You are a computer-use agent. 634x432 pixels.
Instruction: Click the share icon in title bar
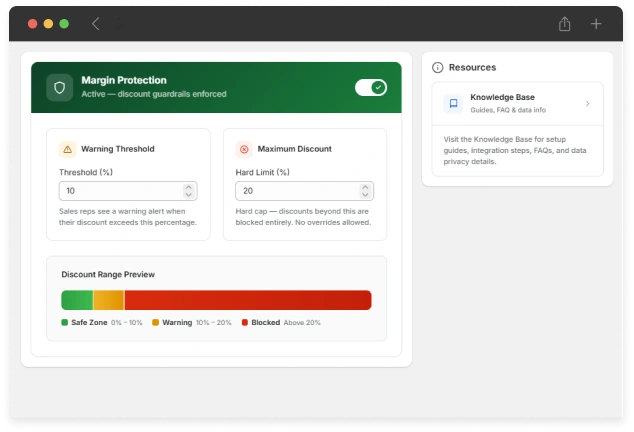coord(564,24)
